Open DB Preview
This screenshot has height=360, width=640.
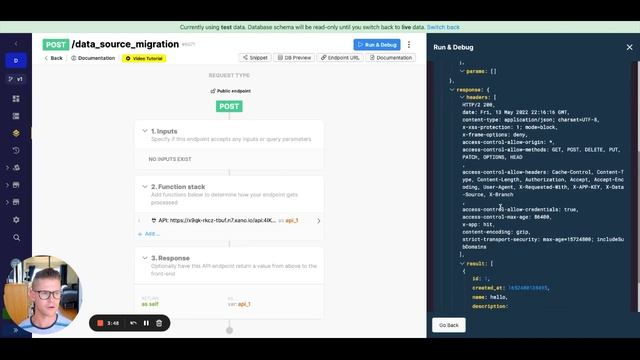(294, 58)
